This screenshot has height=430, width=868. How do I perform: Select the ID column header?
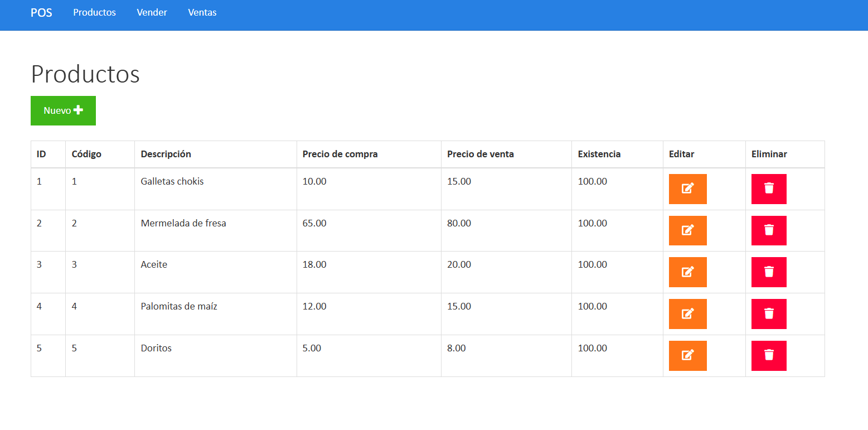[x=48, y=154]
